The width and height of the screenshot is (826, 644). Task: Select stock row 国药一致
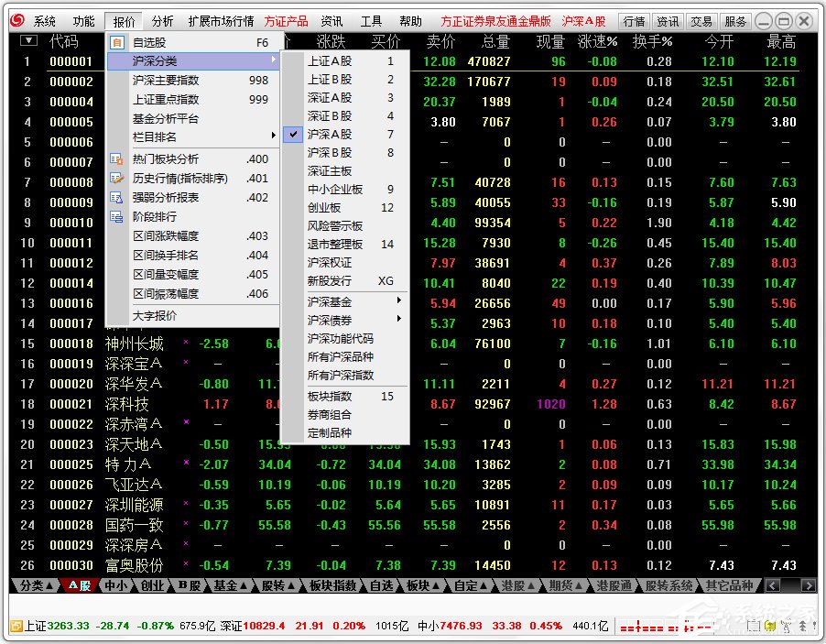pyautogui.click(x=134, y=525)
